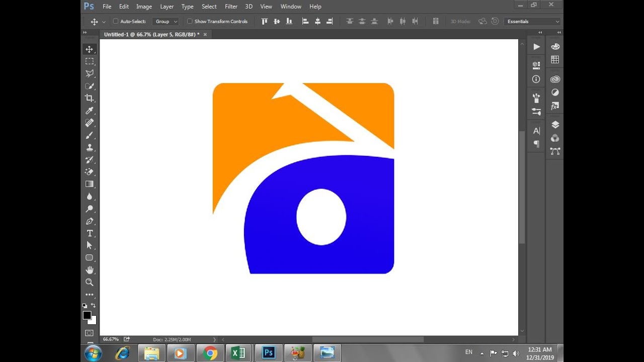The image size is (644, 362).
Task: Select the Rounded Rectangle shape tool
Action: 90,258
